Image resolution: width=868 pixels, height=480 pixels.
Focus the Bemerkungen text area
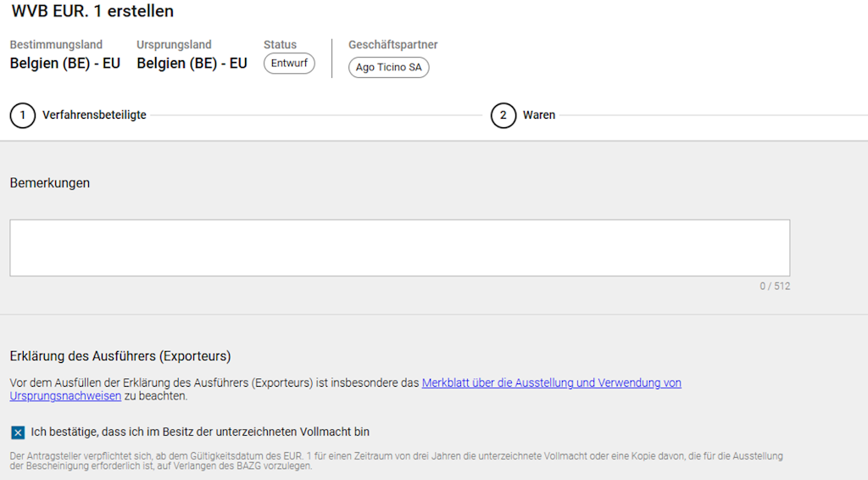399,248
